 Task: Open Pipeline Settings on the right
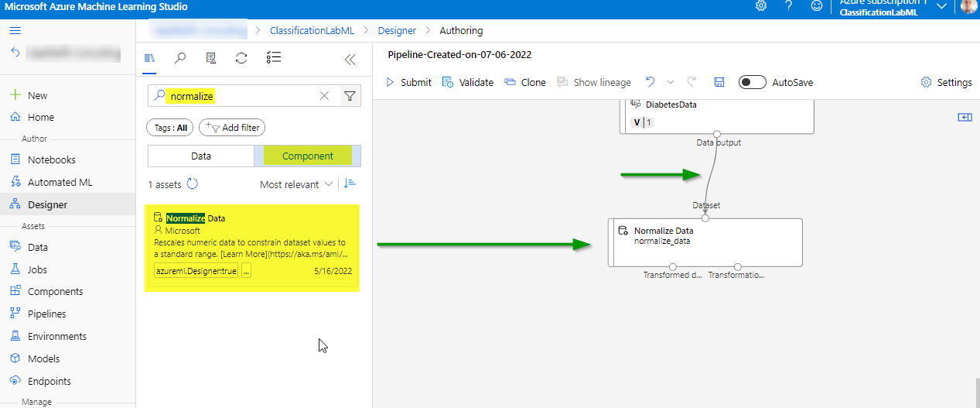point(946,82)
